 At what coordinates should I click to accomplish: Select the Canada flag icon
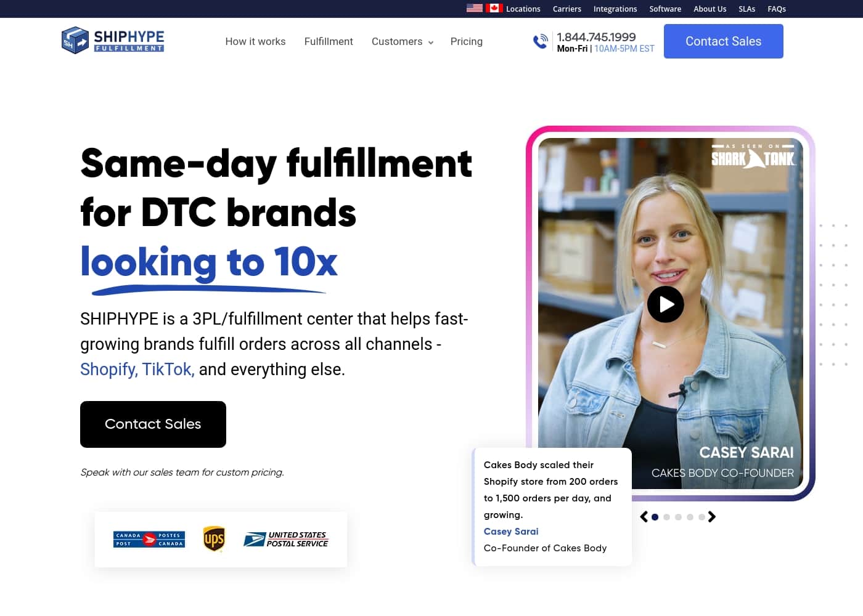[494, 9]
